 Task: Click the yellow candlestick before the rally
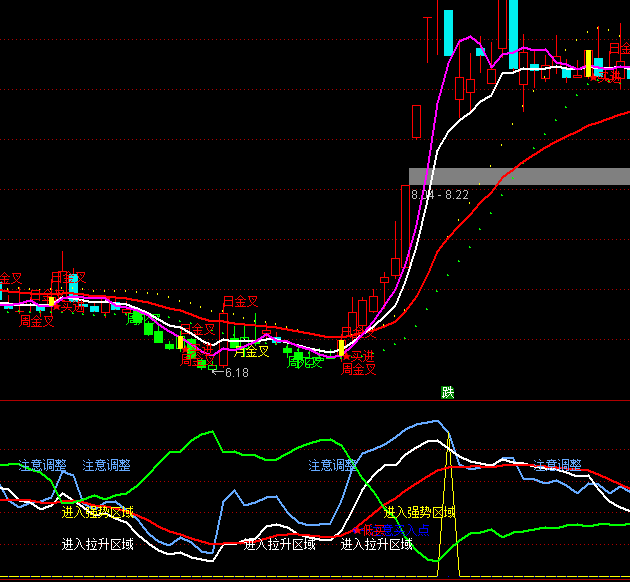click(x=341, y=348)
